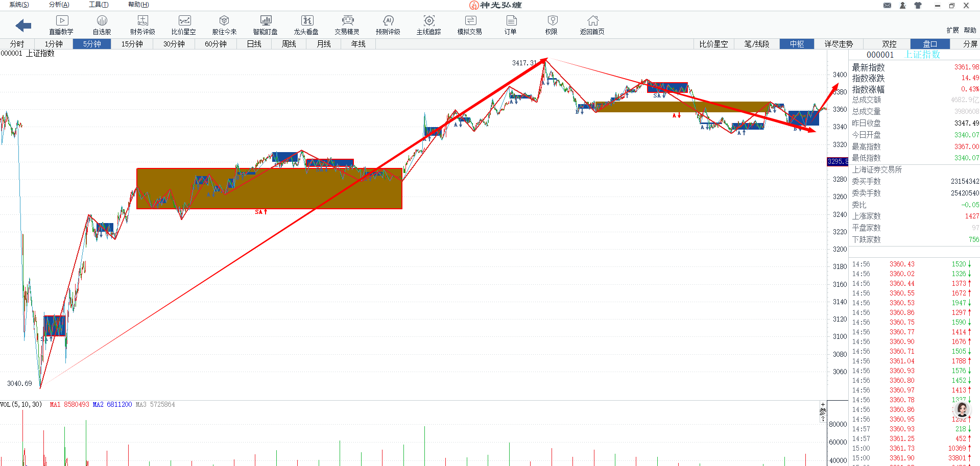The height and width of the screenshot is (466, 980).
Task: Click the 委卖手数 value 25420540
Action: pyautogui.click(x=965, y=193)
